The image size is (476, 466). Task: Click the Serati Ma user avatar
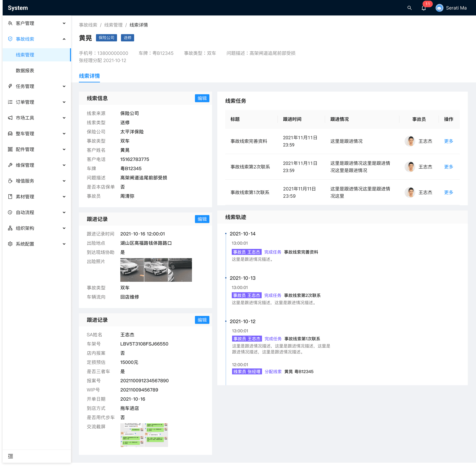pyautogui.click(x=439, y=8)
